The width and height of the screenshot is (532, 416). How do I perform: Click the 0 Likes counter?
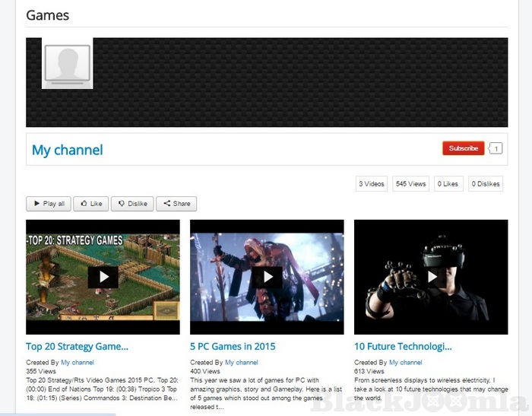point(448,184)
